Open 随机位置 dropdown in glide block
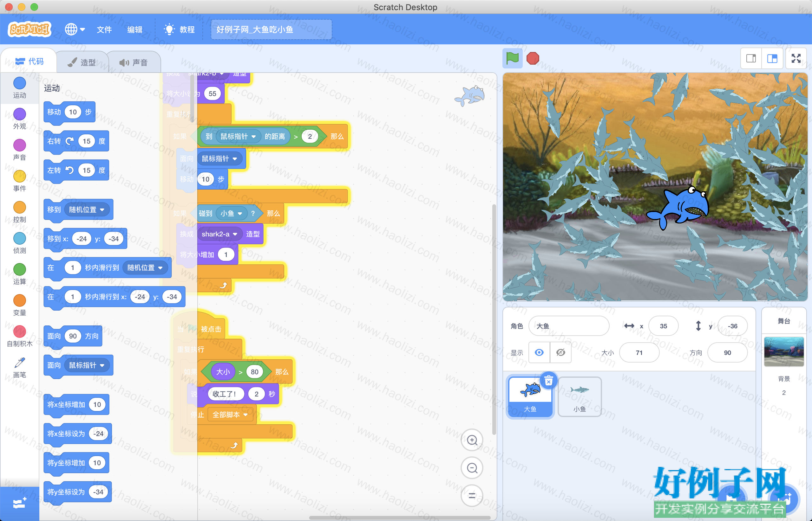The height and width of the screenshot is (521, 812). [x=145, y=267]
